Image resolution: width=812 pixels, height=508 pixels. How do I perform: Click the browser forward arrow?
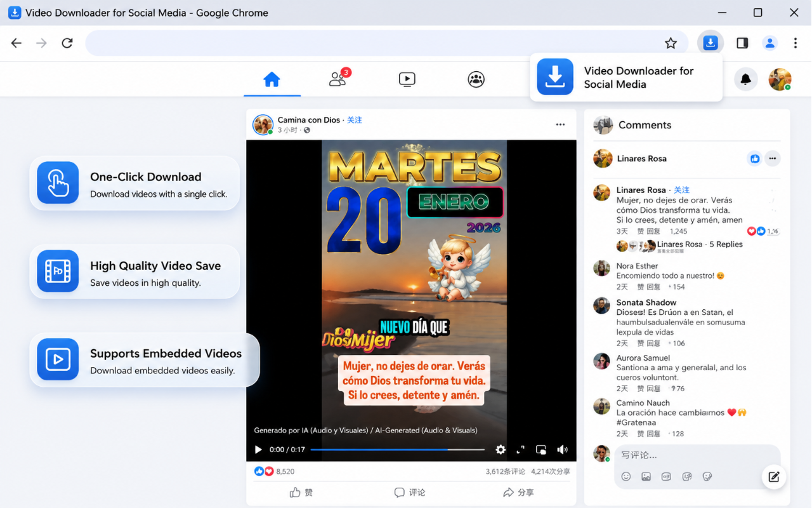[41, 43]
